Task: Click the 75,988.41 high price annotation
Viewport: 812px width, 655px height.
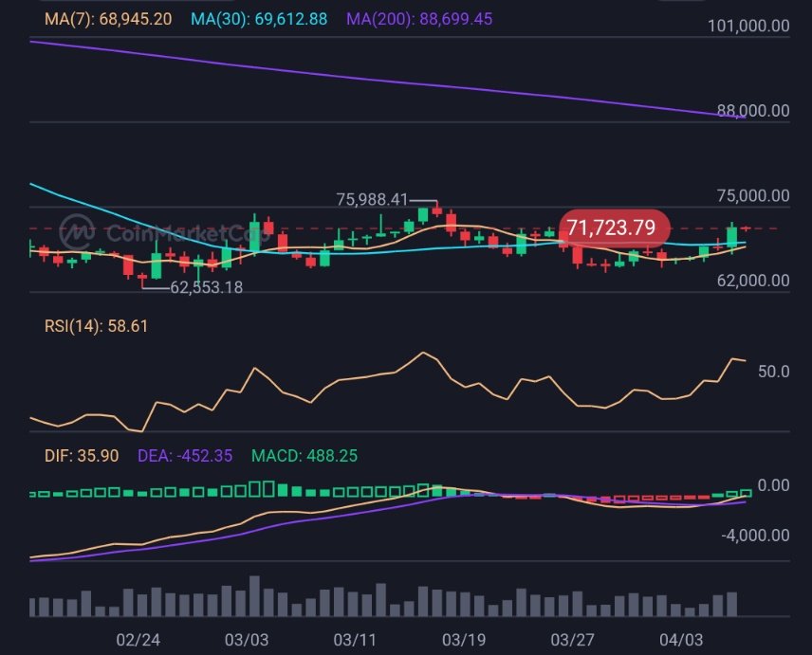Action: pos(373,199)
